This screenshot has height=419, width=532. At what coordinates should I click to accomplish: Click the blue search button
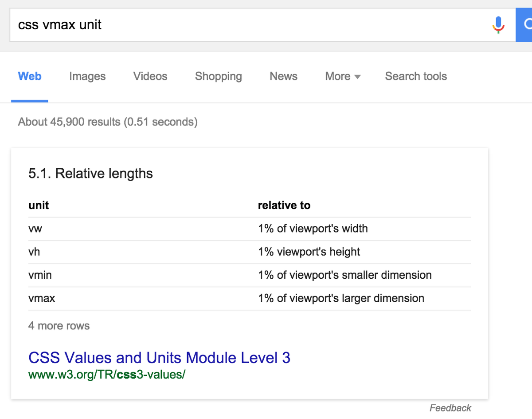click(524, 24)
